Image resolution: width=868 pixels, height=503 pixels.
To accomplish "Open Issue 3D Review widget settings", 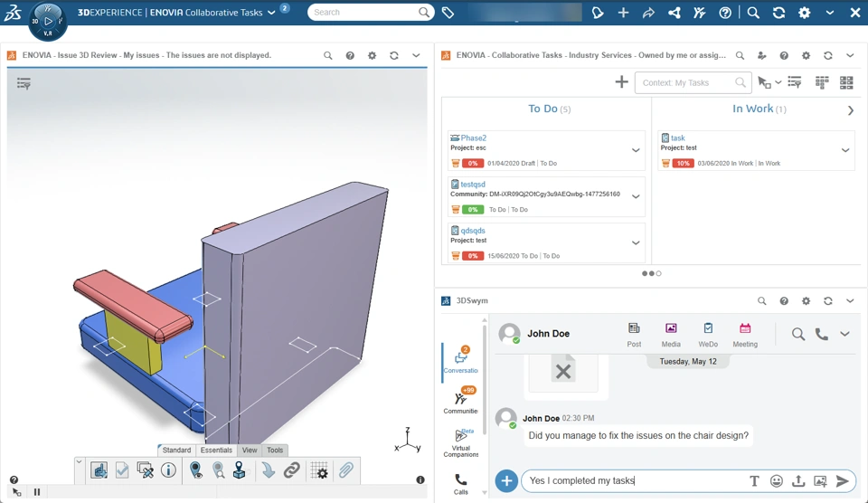I will [x=372, y=55].
